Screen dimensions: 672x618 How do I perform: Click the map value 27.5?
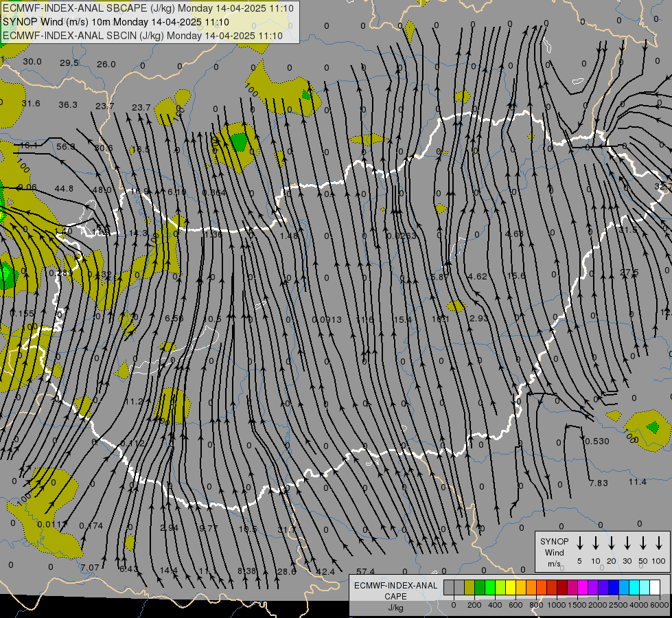pos(629,273)
